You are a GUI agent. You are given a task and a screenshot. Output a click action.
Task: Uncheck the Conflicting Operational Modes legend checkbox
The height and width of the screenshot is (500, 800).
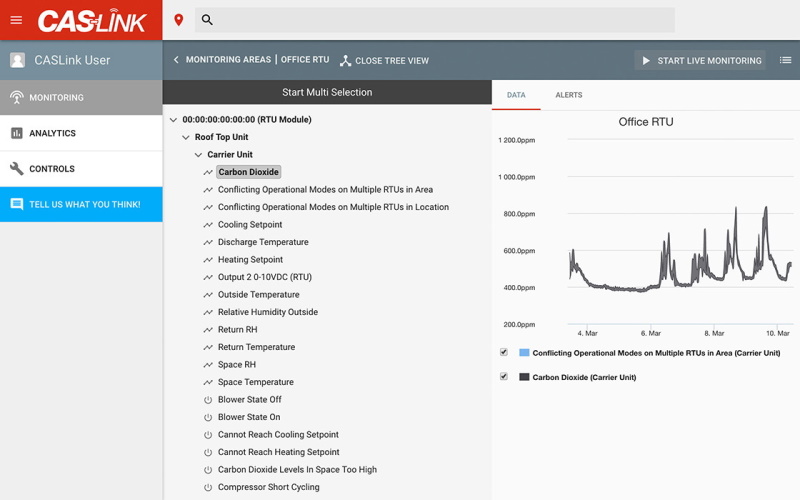coord(504,352)
